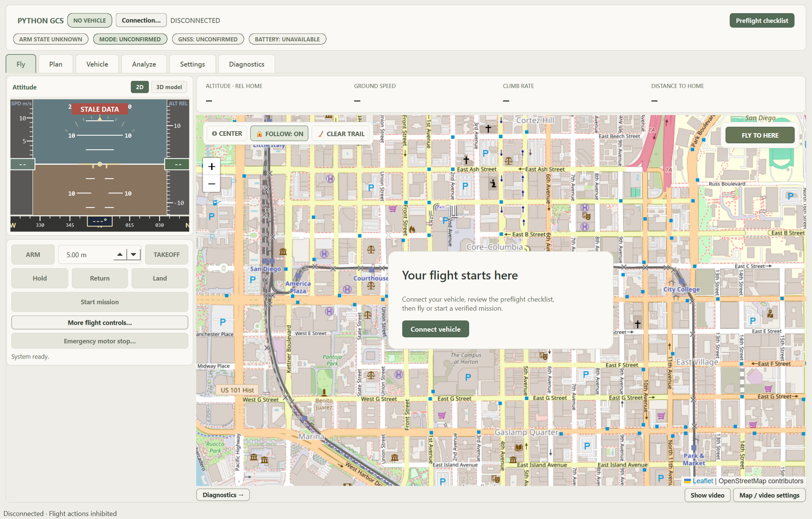Viewport: 812px width, 519px height.
Task: Click GNSS: UNCONFIRMED chip
Action: tap(208, 39)
